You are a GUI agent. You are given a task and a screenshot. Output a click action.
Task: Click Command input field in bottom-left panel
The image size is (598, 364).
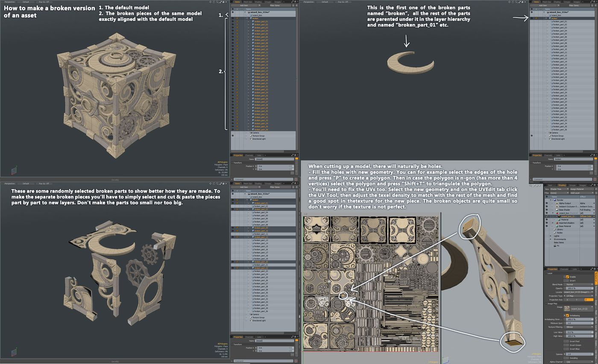pos(264,361)
